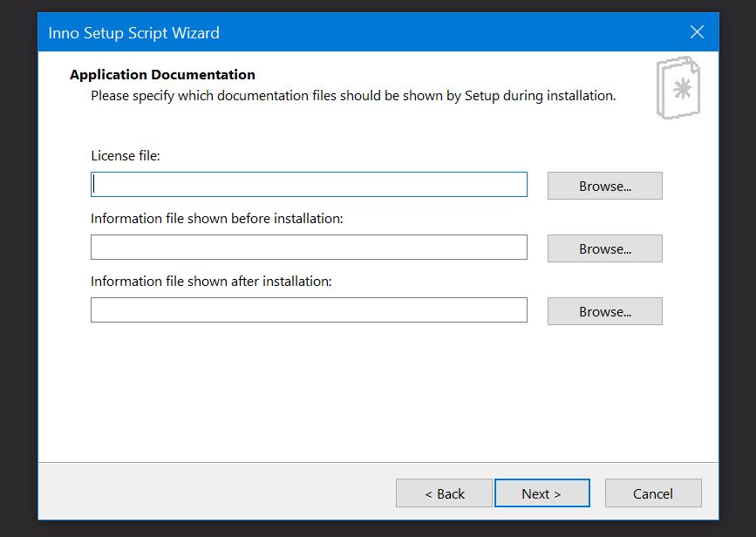Click the Application Documentation heading

click(162, 75)
